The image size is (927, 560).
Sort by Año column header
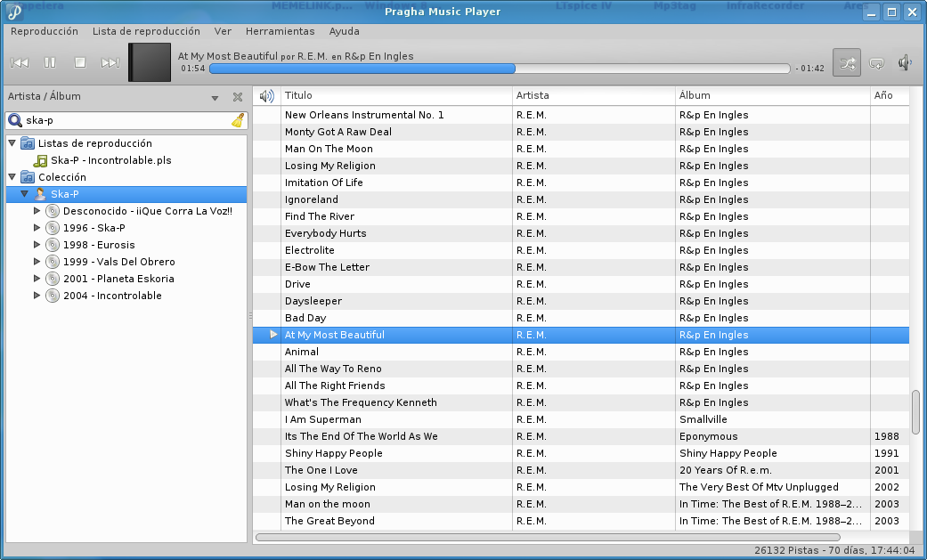click(890, 96)
